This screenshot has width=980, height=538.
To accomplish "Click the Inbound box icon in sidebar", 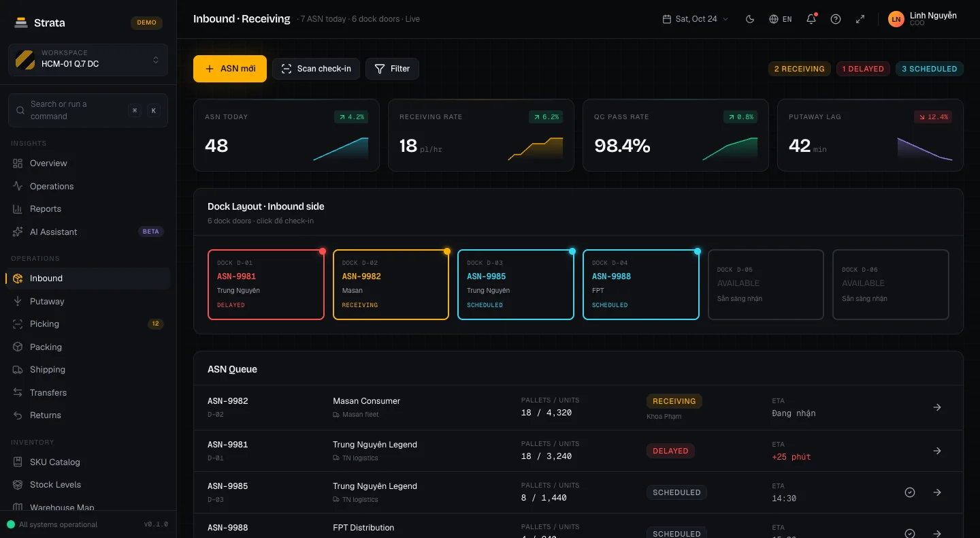I will [18, 279].
